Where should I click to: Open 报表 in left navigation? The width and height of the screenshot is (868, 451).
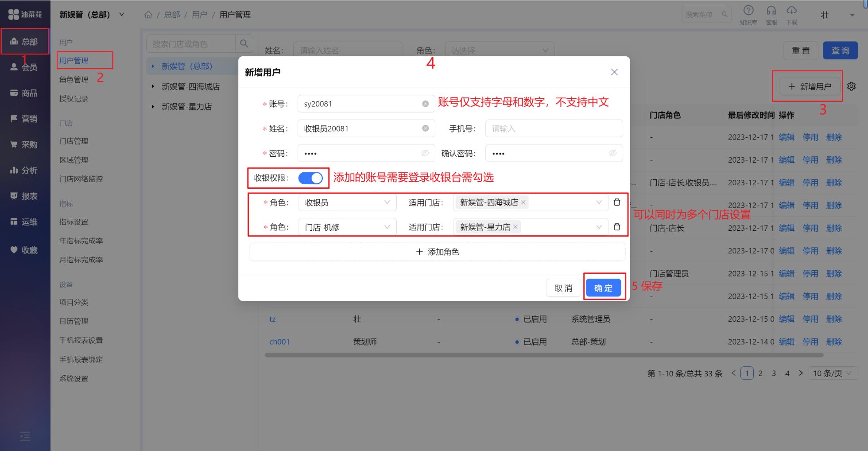(x=25, y=196)
